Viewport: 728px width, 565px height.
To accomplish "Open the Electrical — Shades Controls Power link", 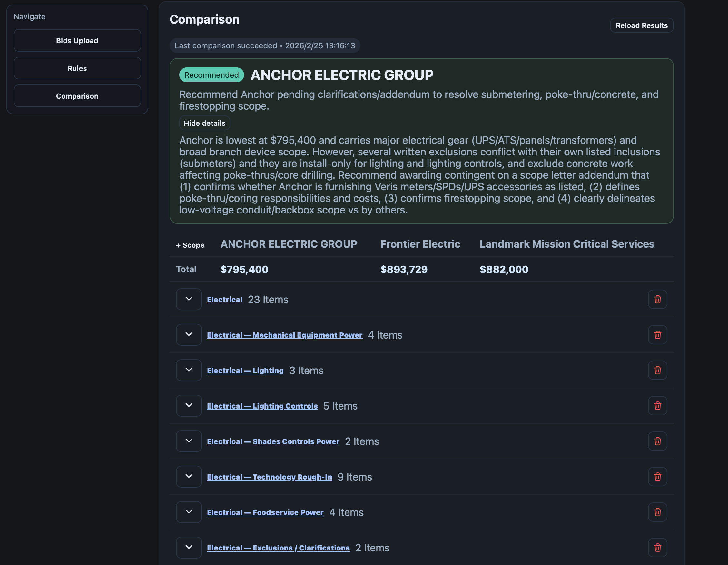I will (x=273, y=441).
